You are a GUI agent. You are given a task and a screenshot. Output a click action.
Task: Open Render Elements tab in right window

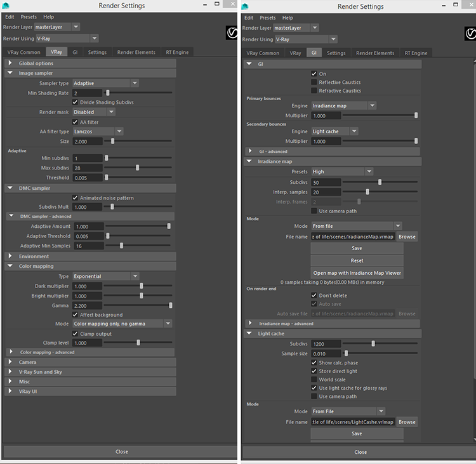pos(375,53)
